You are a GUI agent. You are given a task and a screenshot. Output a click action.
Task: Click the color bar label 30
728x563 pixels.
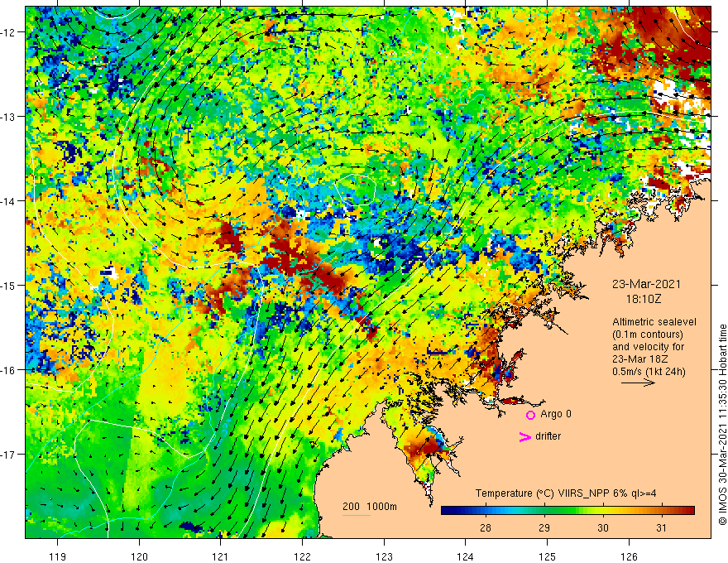pos(602,527)
